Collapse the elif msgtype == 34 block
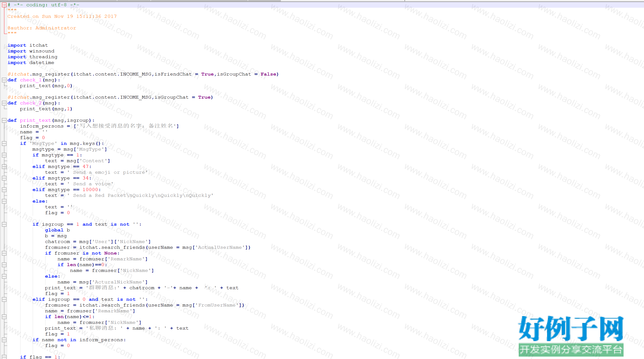The image size is (644, 359). coord(4,178)
